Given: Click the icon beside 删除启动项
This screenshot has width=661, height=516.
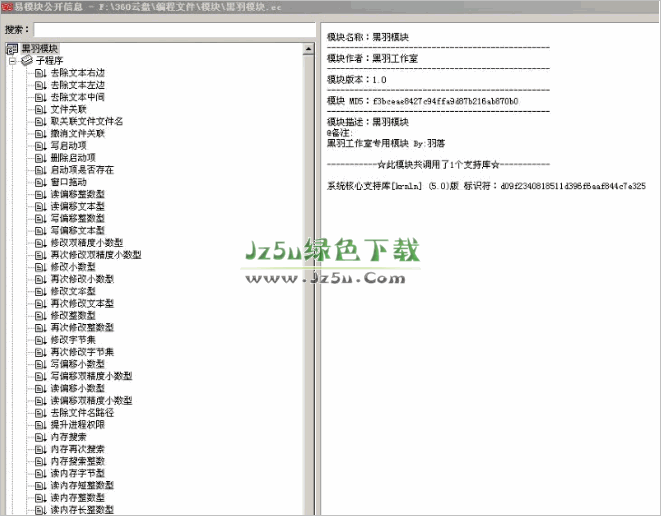Looking at the screenshot, I should (41, 158).
